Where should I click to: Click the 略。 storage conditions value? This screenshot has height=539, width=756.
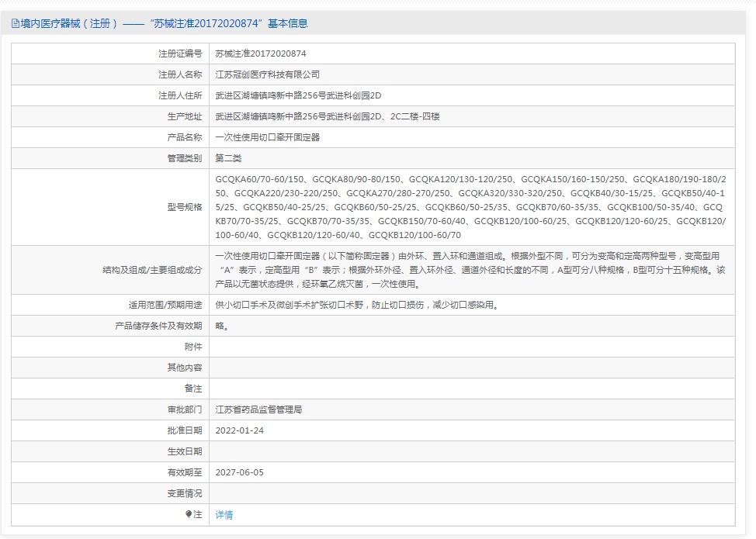[x=222, y=326]
